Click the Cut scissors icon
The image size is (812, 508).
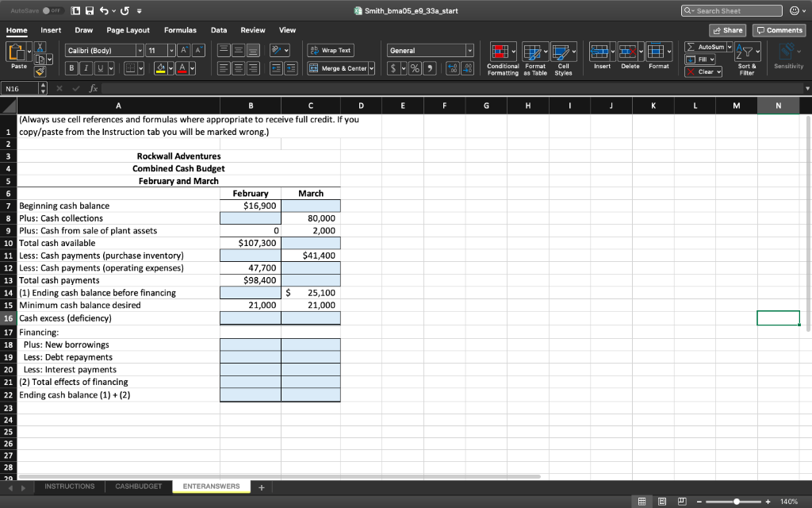(40, 47)
